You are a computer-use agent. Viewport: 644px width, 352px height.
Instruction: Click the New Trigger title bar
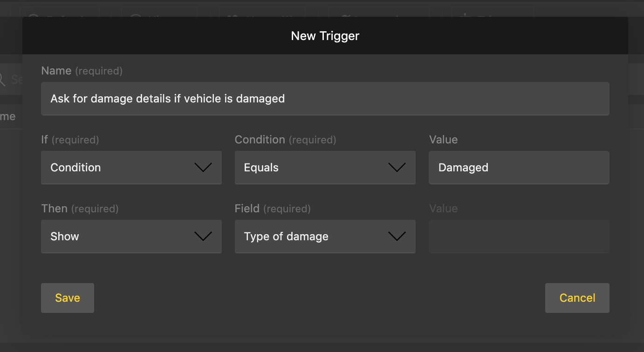325,36
